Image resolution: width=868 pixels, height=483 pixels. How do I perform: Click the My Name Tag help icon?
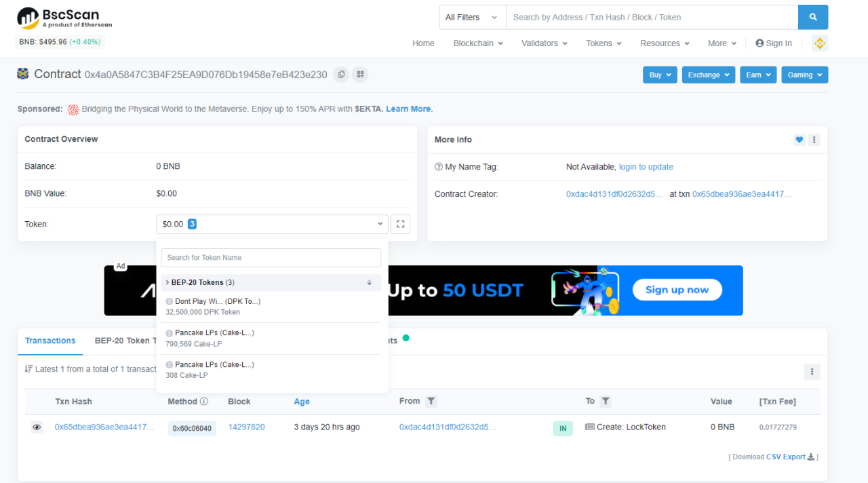tap(439, 167)
